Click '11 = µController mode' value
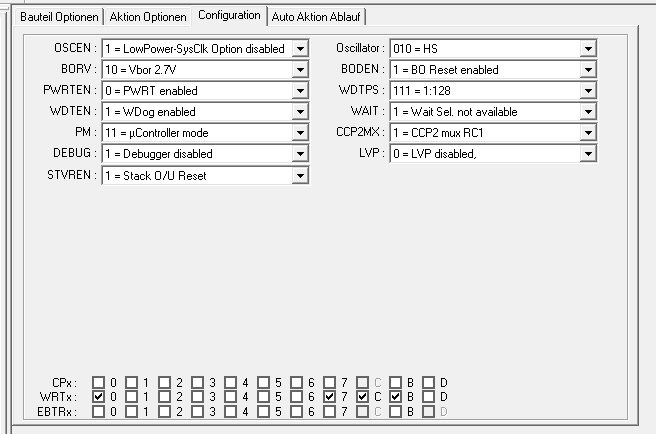 coord(156,133)
